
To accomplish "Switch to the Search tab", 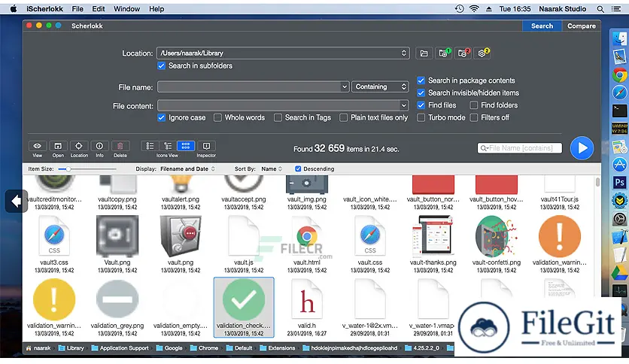I will (542, 26).
